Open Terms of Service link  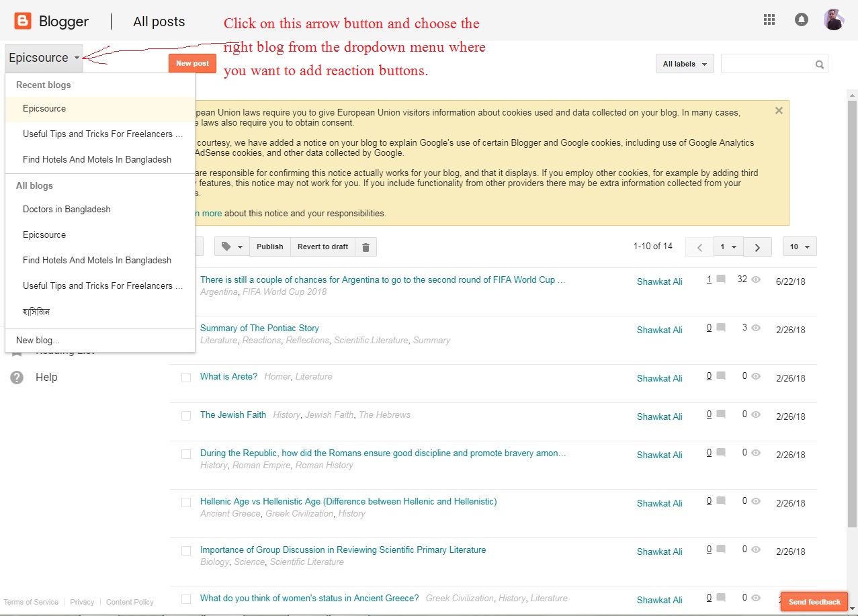pyautogui.click(x=31, y=602)
